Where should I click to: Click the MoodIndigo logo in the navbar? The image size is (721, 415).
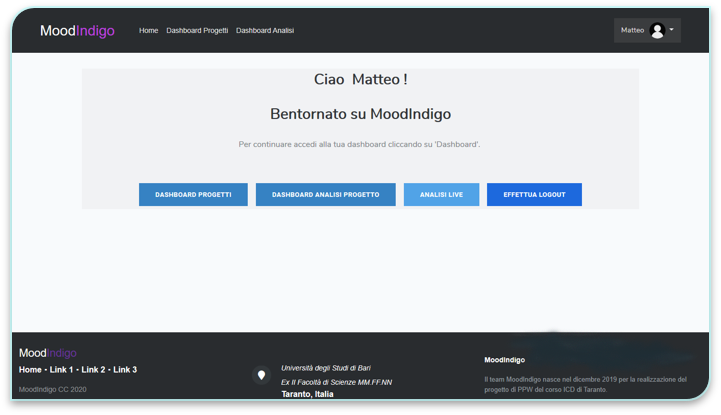pyautogui.click(x=77, y=31)
